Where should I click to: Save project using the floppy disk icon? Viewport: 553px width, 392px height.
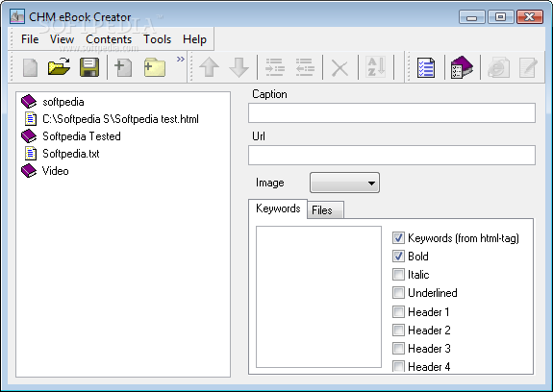tap(89, 67)
